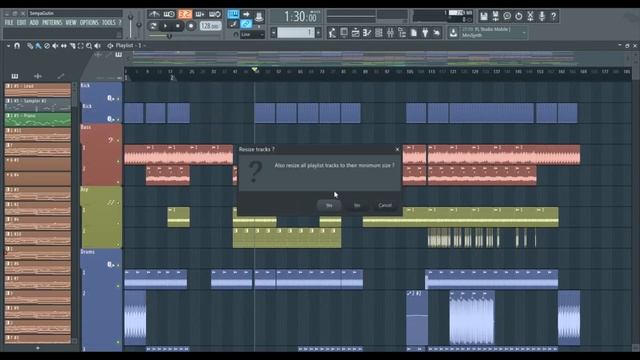Toggle pattern/song mode button

pos(153,26)
